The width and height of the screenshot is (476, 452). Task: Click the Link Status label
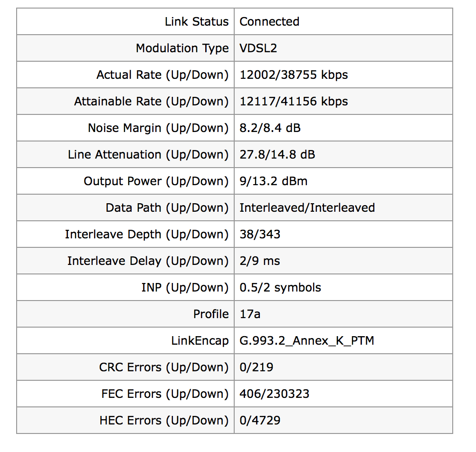coord(197,22)
